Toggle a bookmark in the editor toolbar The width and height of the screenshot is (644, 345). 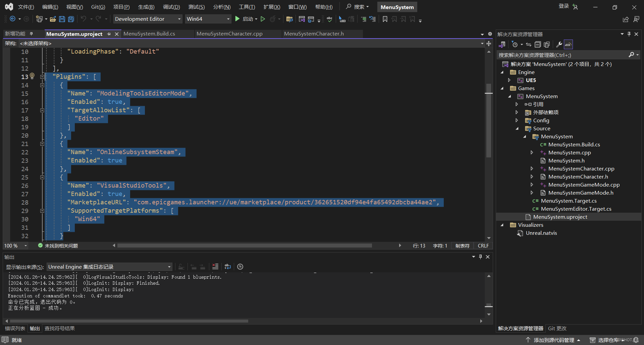385,19
